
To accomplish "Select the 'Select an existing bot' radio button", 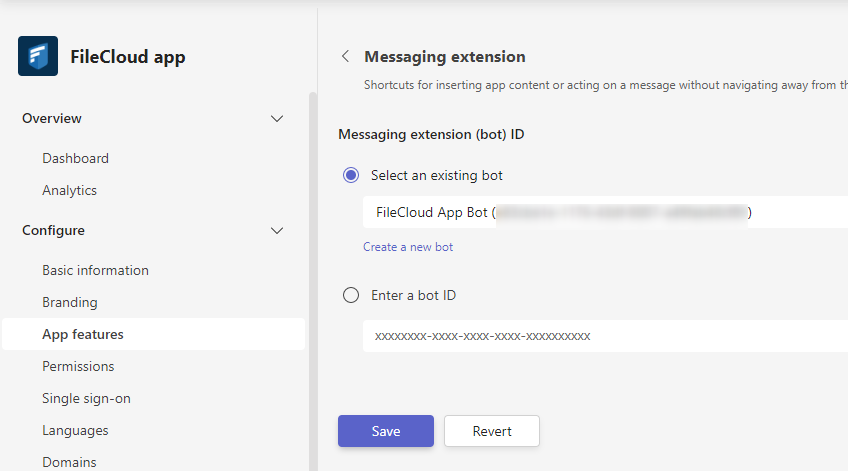I will 351,175.
